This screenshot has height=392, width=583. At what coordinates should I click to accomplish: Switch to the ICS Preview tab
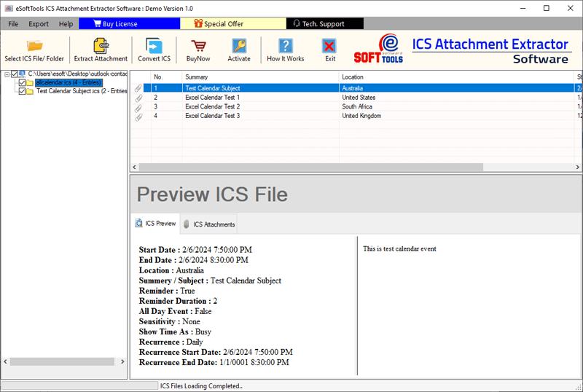(155, 223)
